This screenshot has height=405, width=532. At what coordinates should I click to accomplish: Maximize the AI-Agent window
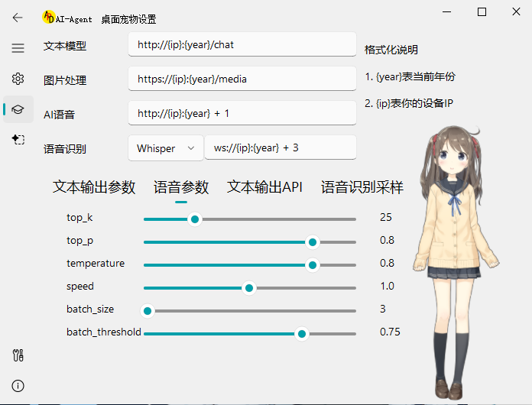point(482,12)
